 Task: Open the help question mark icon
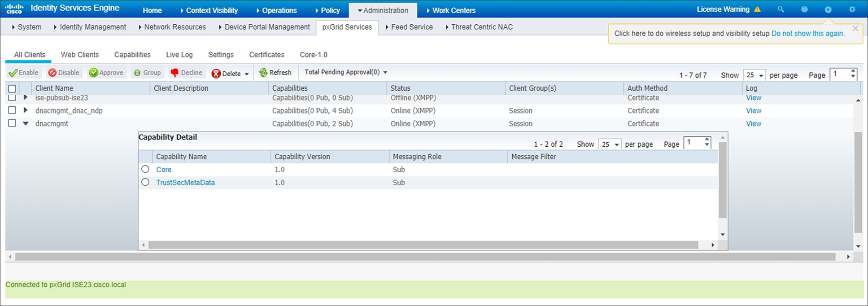tap(804, 9)
